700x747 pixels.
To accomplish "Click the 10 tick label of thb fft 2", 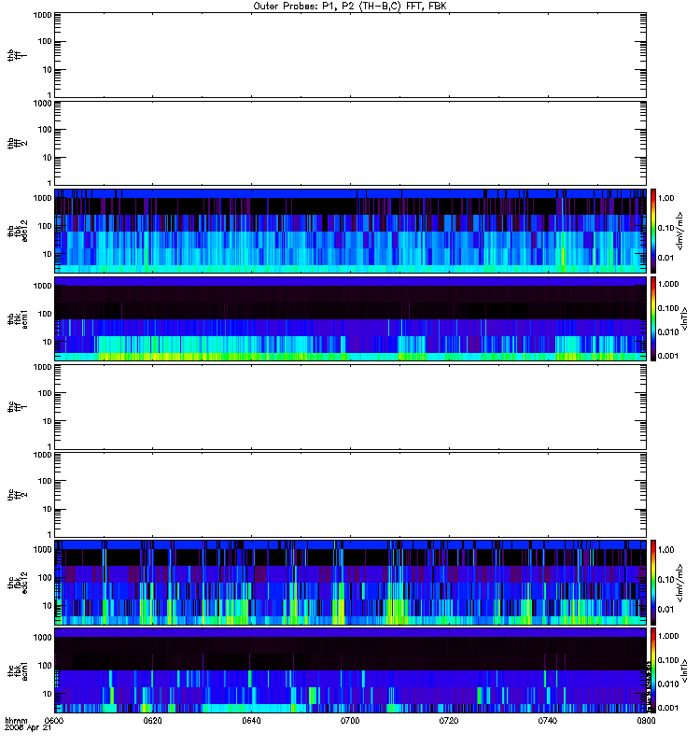I will pos(48,158).
